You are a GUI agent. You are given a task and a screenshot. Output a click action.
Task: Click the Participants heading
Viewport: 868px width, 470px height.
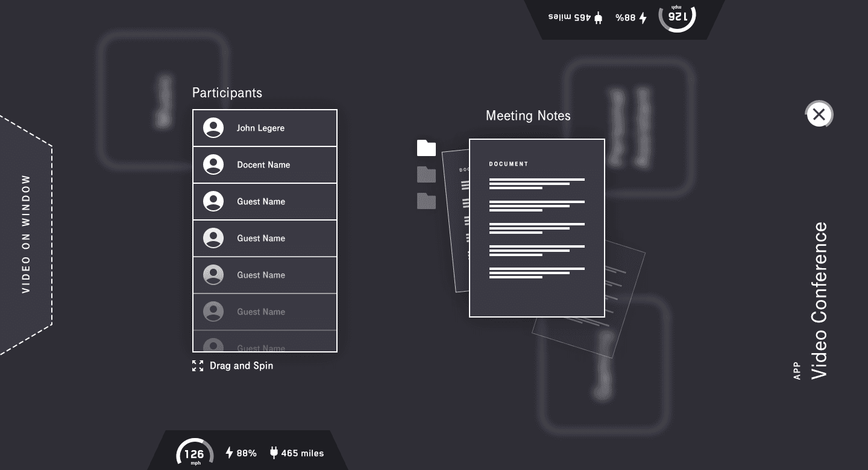[x=227, y=93]
